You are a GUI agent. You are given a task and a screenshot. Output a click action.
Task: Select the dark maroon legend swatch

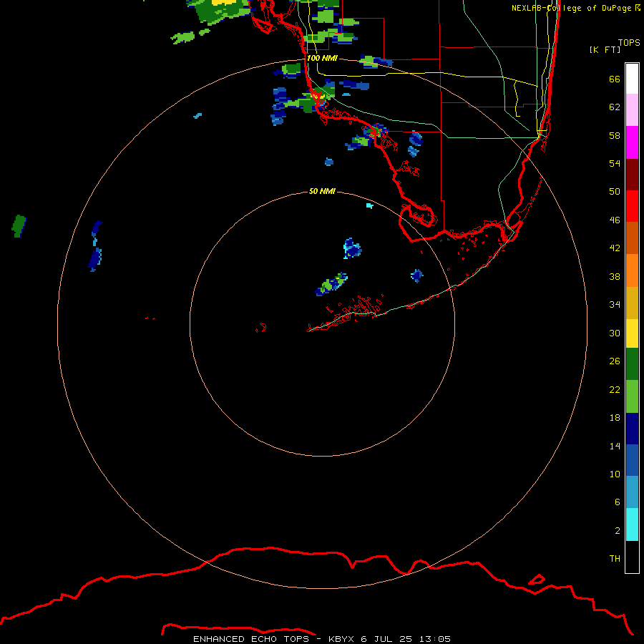(632, 174)
